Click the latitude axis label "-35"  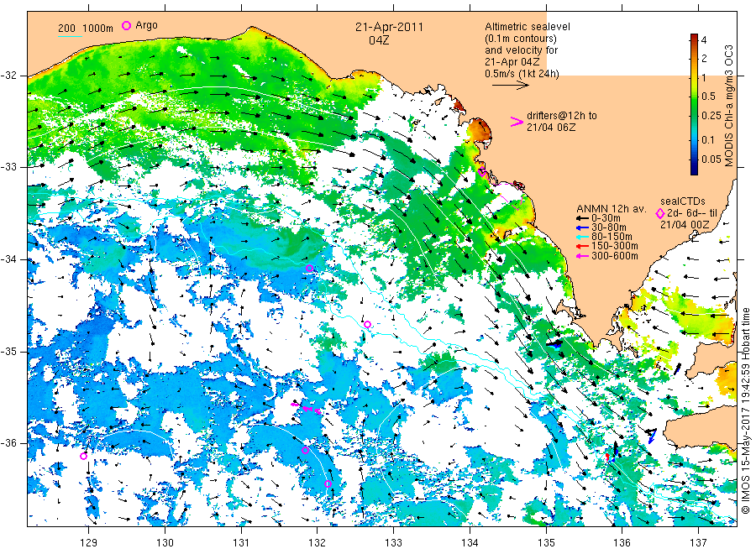[x=8, y=352]
